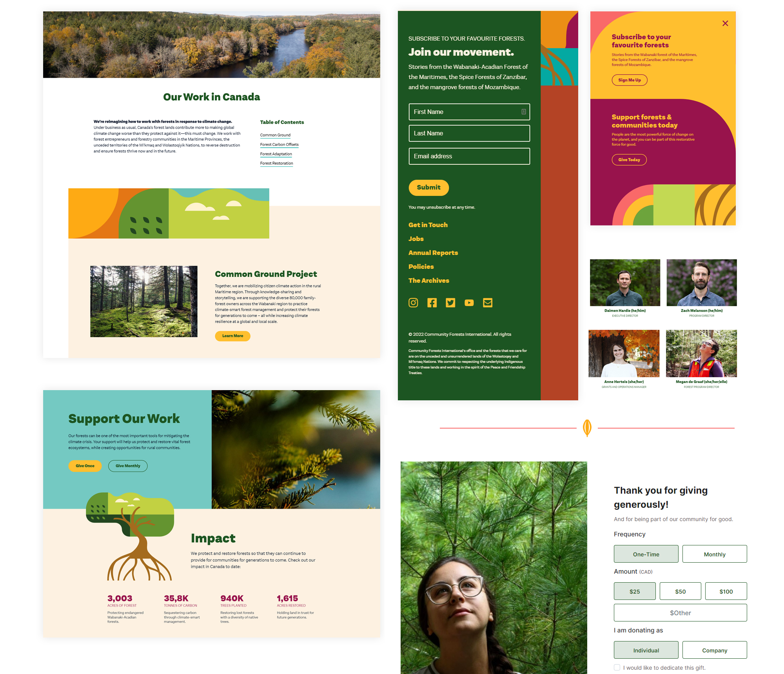Click the Email address input field

(469, 156)
